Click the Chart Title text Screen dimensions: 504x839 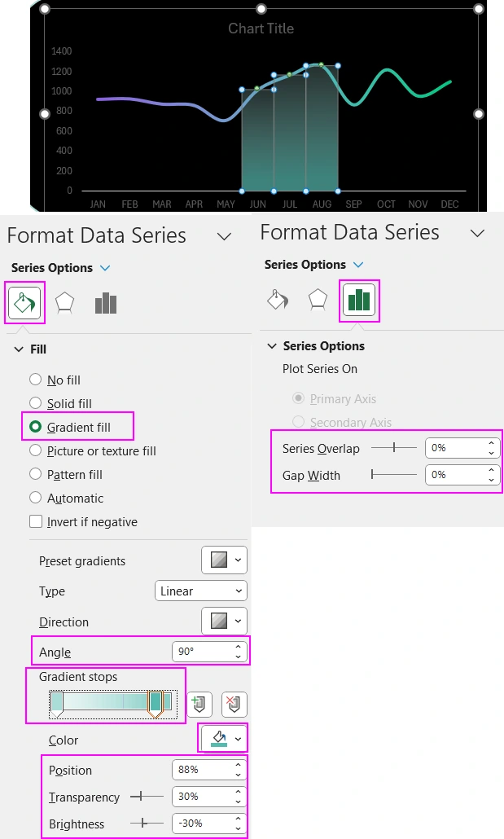pos(261,29)
